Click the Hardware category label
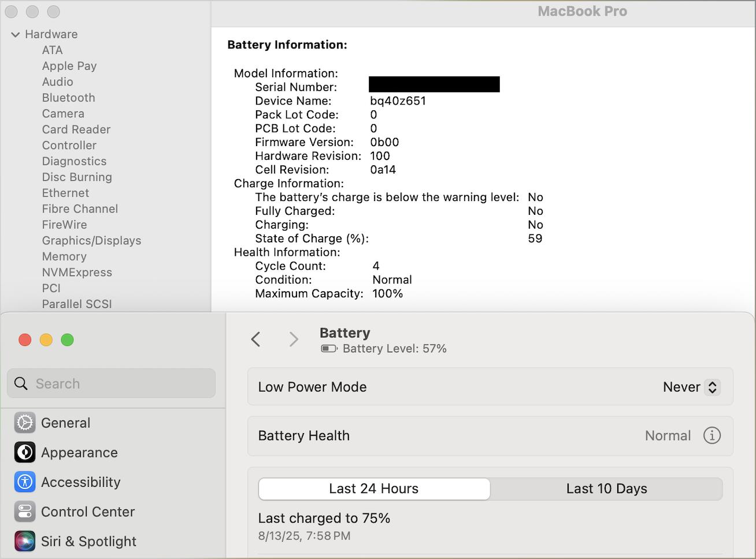This screenshot has width=756, height=559. coord(51,35)
